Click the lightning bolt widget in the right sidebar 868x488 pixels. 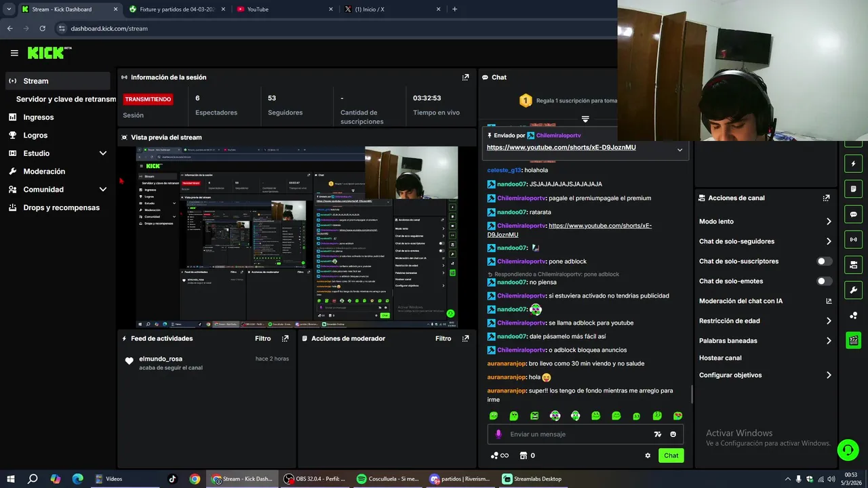click(x=853, y=163)
